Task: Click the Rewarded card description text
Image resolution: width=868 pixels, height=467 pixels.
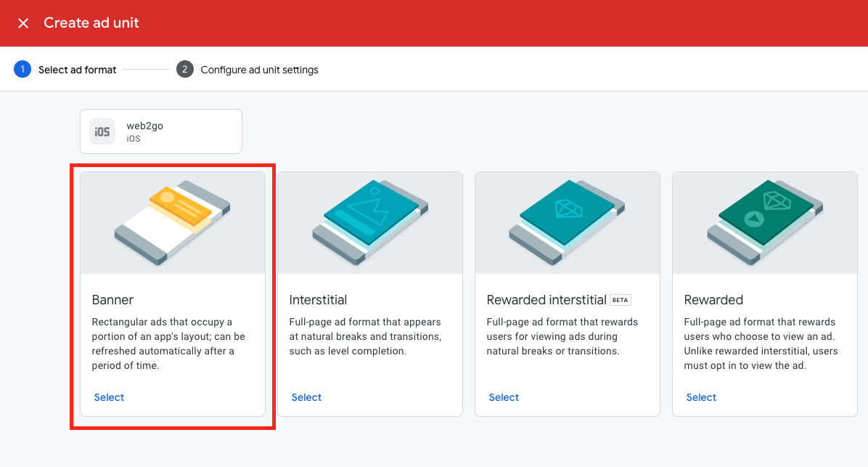Action: tap(761, 344)
